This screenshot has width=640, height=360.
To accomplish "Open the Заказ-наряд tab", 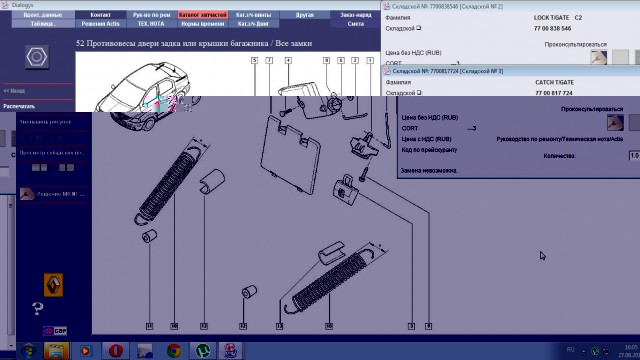I will (356, 15).
